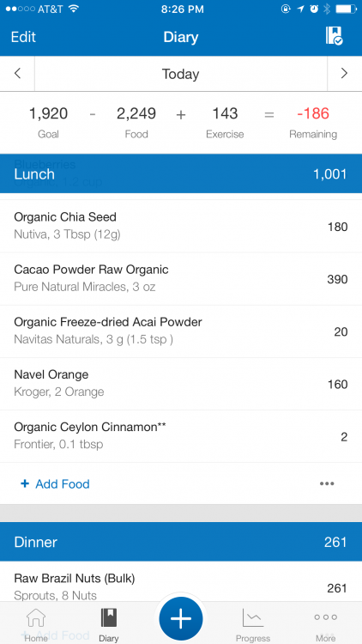Open the Progress chart tab
This screenshot has height=644, width=362.
(253, 624)
